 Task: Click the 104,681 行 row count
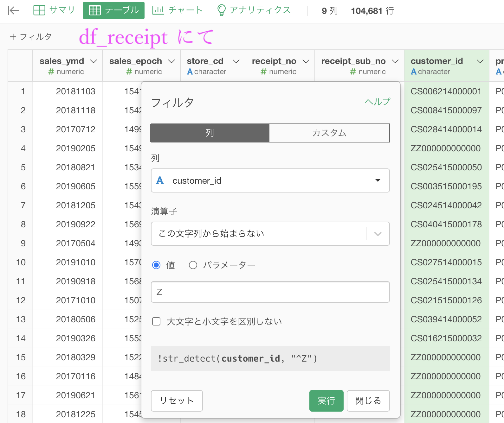(372, 11)
